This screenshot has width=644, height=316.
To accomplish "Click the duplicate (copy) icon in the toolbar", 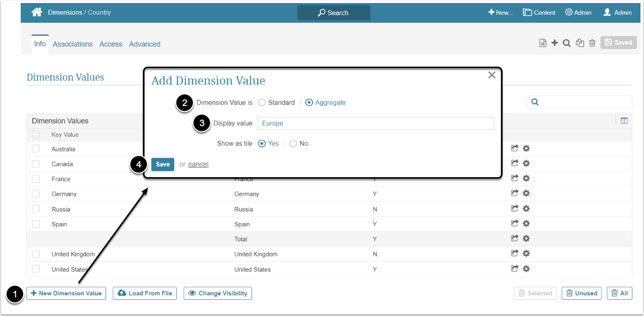I will pos(580,43).
